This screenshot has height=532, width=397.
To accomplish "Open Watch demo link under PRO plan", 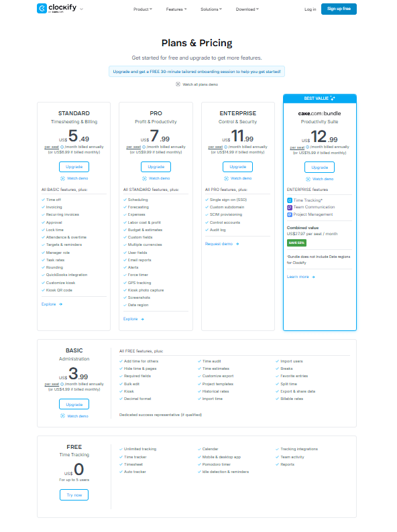I will 160,178.
